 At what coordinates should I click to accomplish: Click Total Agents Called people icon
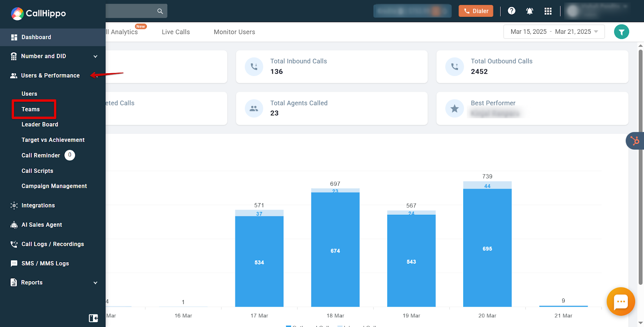tap(254, 109)
